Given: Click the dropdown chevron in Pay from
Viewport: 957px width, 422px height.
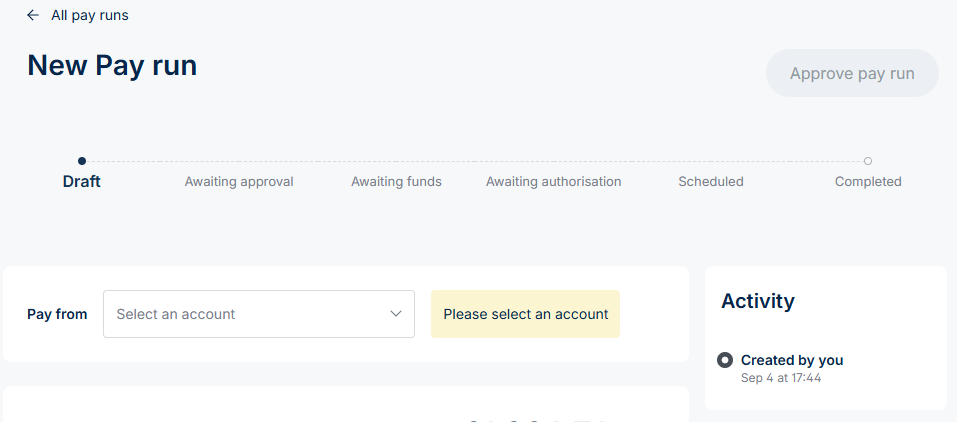Looking at the screenshot, I should coord(395,314).
